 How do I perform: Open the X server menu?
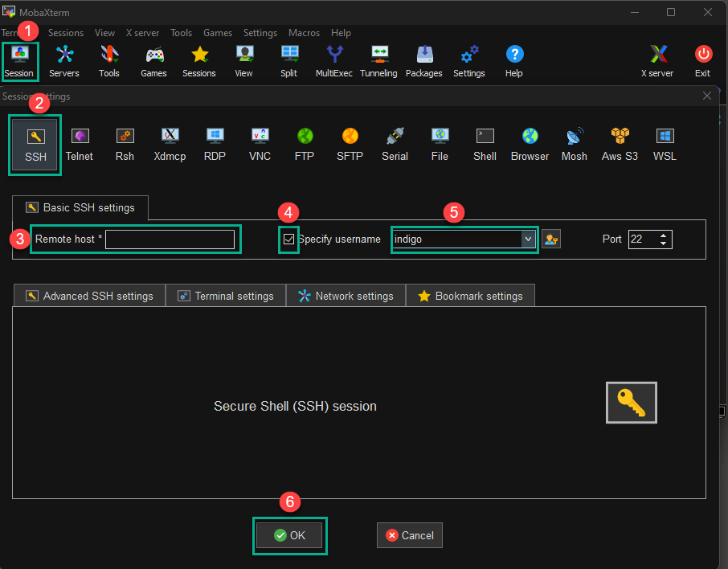[x=142, y=33]
